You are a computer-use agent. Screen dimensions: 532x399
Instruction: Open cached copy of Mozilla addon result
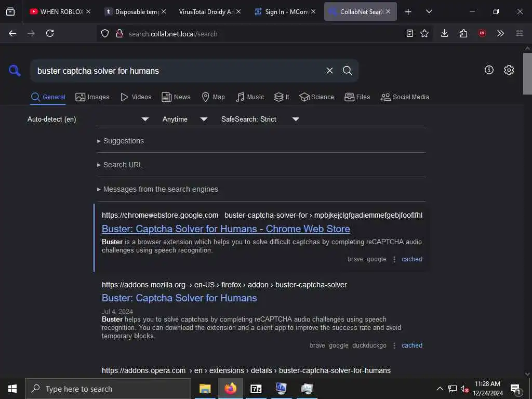pyautogui.click(x=412, y=345)
